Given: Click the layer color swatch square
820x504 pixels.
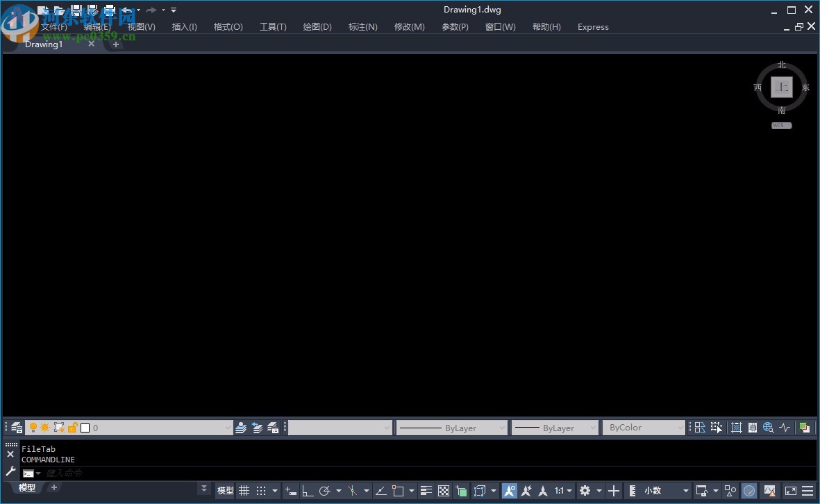Looking at the screenshot, I should tap(84, 428).
